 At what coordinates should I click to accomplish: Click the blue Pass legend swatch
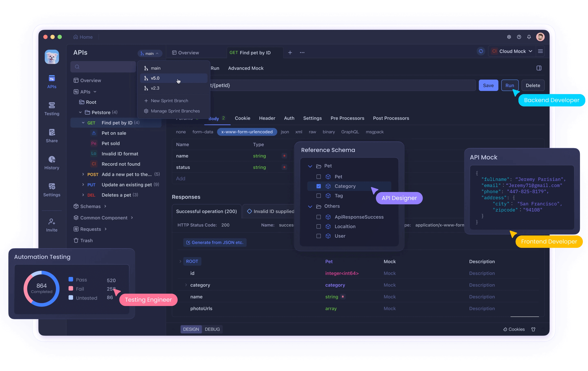[71, 279]
